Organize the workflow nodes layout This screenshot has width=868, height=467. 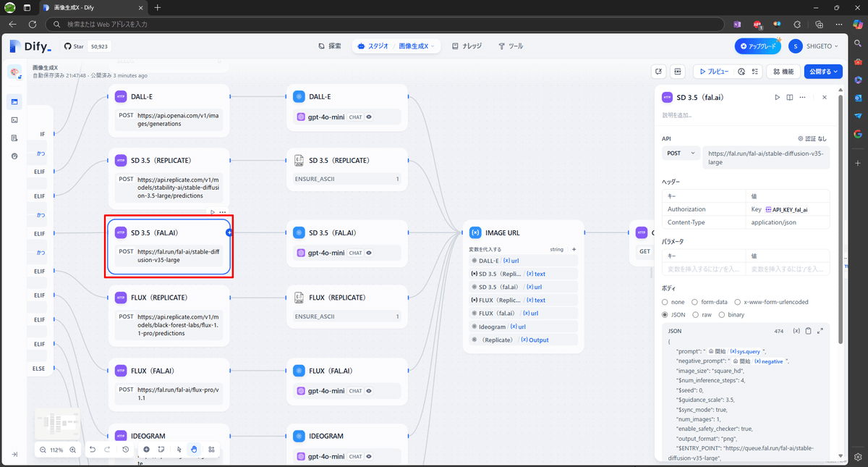click(211, 450)
